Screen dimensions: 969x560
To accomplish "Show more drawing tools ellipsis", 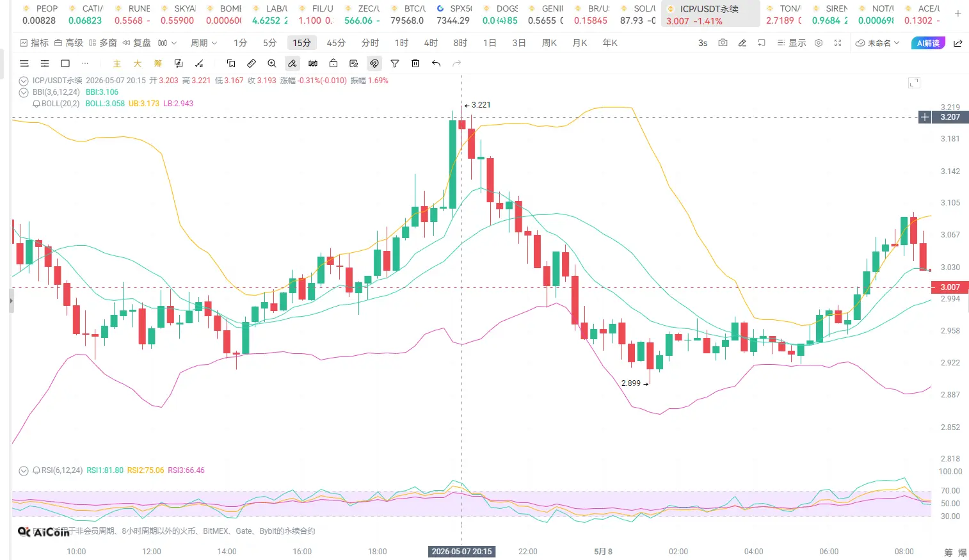I will click(85, 63).
